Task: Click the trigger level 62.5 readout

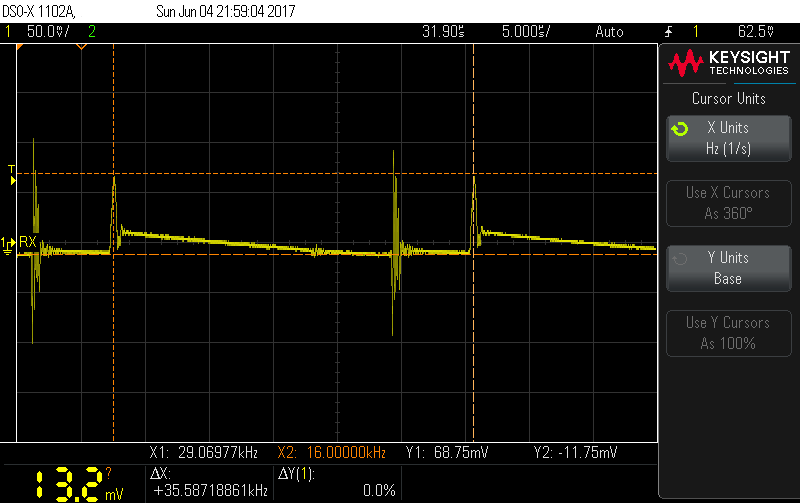Action: (x=756, y=32)
